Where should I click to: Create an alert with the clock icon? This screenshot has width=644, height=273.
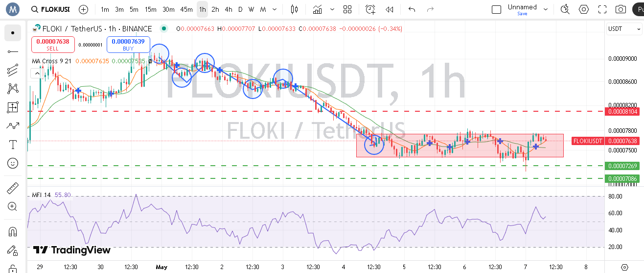[370, 9]
